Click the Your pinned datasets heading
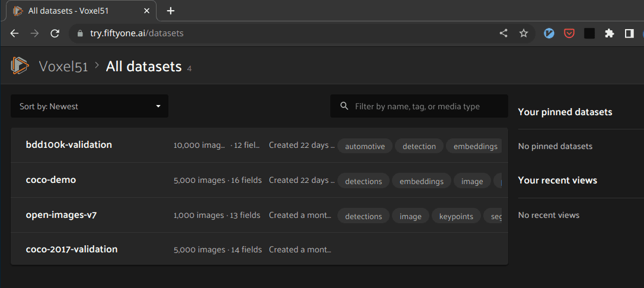The width and height of the screenshot is (644, 288). coord(565,112)
